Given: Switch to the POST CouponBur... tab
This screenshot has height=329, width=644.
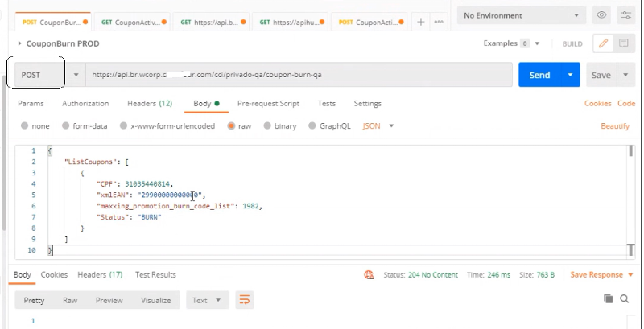Looking at the screenshot, I should [x=52, y=23].
